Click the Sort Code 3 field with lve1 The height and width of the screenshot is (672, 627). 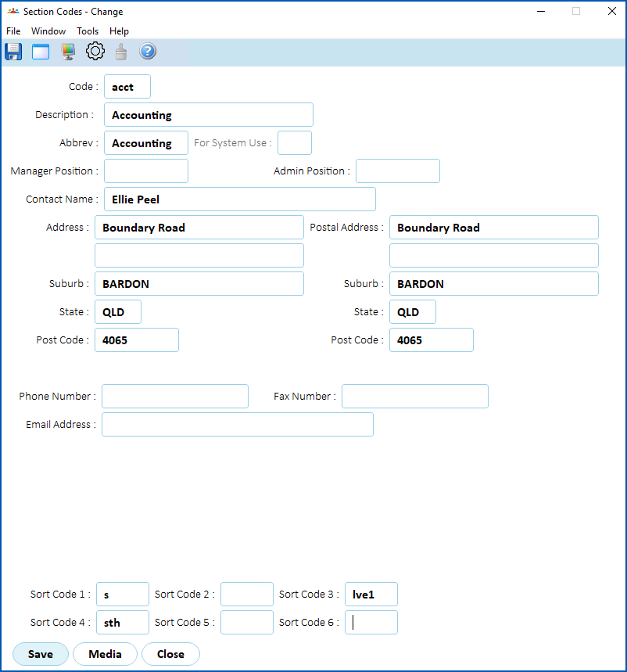(x=371, y=595)
